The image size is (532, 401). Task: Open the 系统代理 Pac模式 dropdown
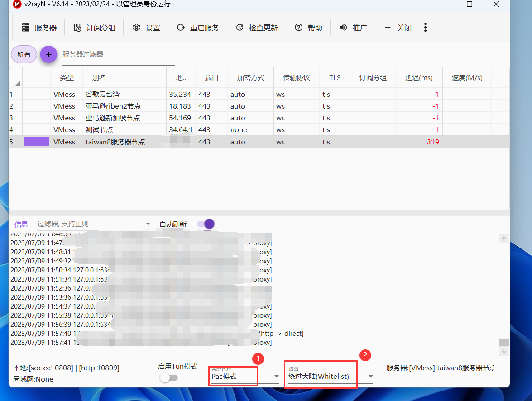click(x=244, y=376)
